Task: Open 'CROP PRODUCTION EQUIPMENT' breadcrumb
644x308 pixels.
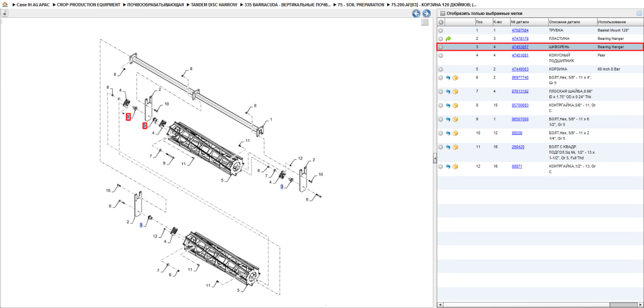Action: [89, 5]
